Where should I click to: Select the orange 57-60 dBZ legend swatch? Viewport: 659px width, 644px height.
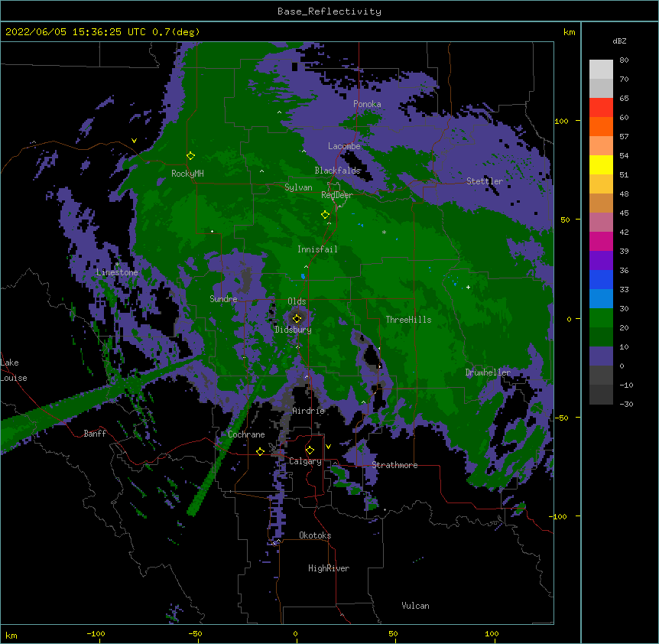[x=601, y=126]
